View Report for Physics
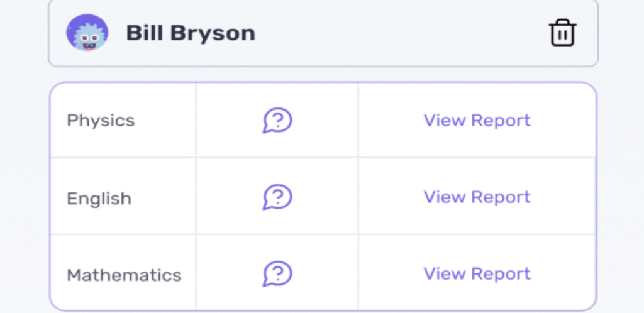The image size is (644, 313). click(x=477, y=120)
